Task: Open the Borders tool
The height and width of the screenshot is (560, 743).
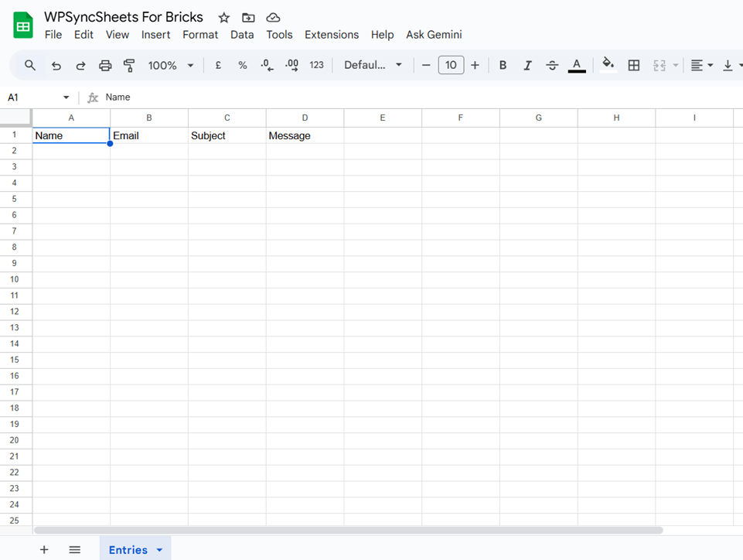Action: pos(633,65)
